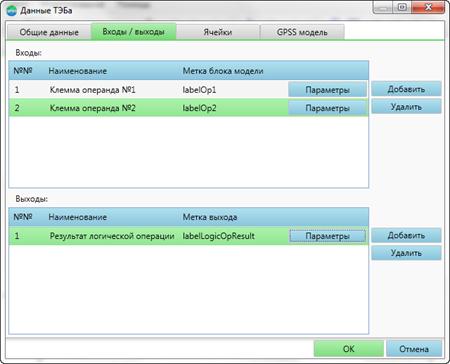Switch to the Общие данные tab
Screen dimensions: 450x364
tap(49, 32)
